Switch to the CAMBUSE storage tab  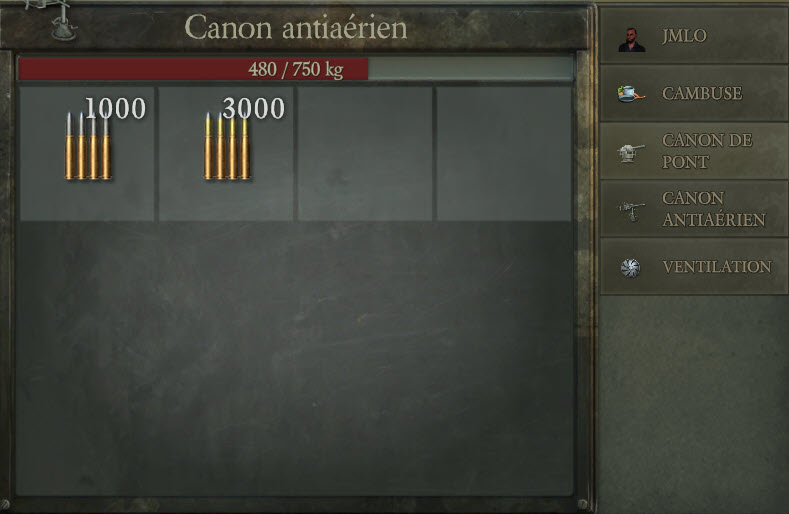[x=694, y=93]
